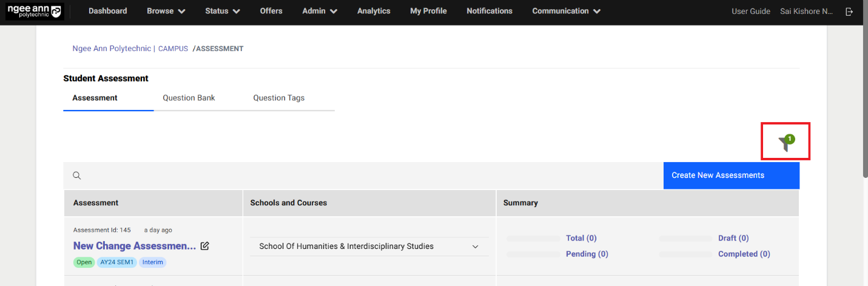Click the logout icon in the header
The height and width of the screenshot is (286, 868).
coord(849,12)
